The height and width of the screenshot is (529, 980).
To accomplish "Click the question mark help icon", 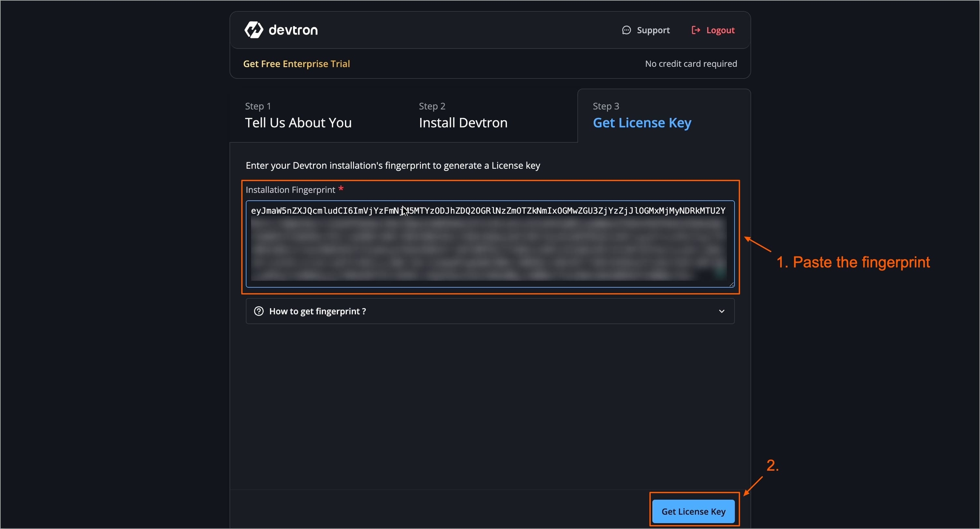I will [259, 311].
